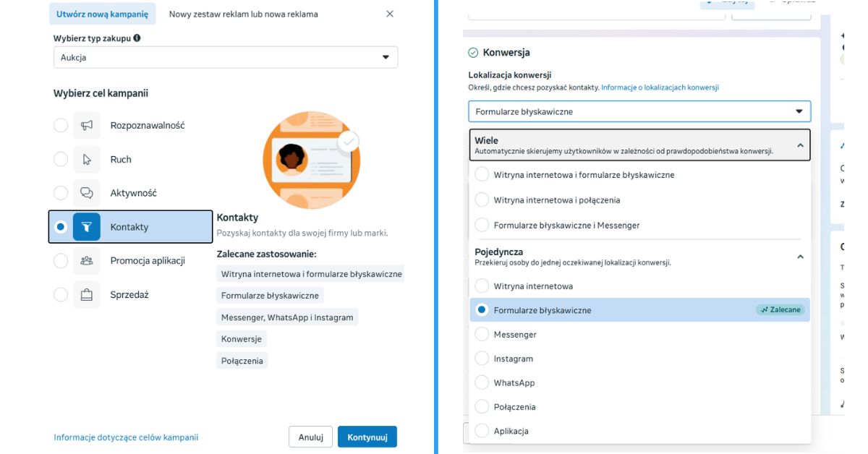Open the Aukcja purchase type dropdown
868x454 pixels.
click(x=226, y=57)
